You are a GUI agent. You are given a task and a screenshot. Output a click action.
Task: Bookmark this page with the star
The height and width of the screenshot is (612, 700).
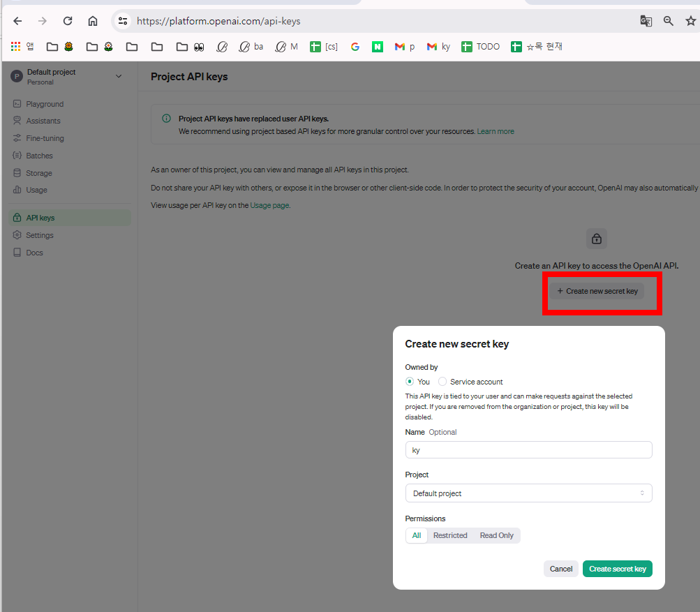pos(691,21)
